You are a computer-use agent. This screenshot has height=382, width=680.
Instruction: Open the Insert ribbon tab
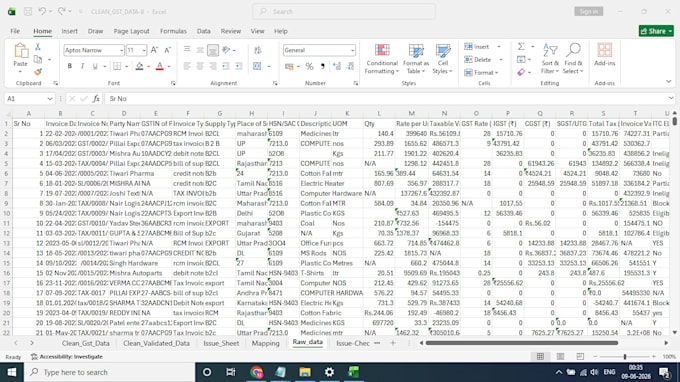point(69,31)
